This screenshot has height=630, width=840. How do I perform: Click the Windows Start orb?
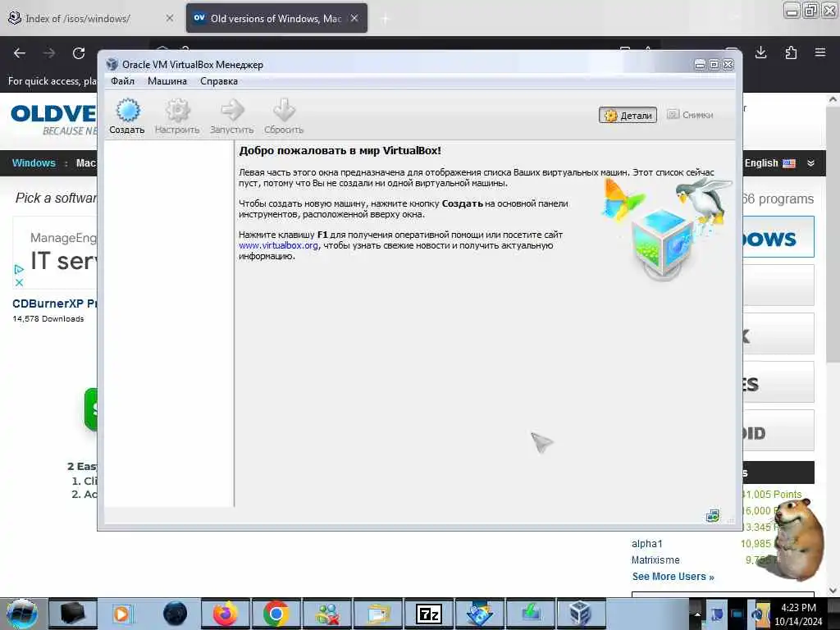coord(21,614)
